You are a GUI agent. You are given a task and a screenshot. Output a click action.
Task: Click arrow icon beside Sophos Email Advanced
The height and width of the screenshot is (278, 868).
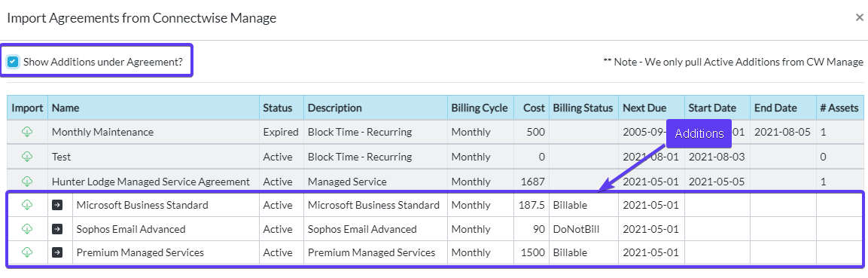57,229
